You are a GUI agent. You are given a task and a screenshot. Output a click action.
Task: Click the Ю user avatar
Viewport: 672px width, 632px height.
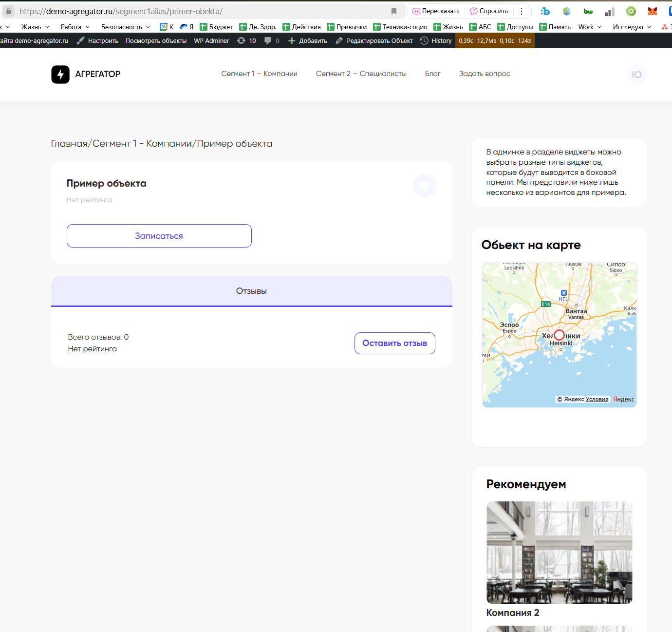[x=637, y=75]
